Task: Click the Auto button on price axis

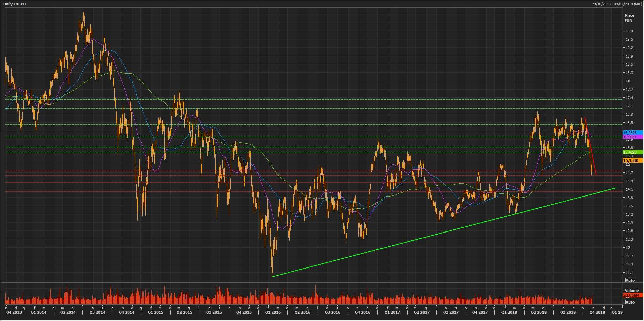Action: pos(630,280)
